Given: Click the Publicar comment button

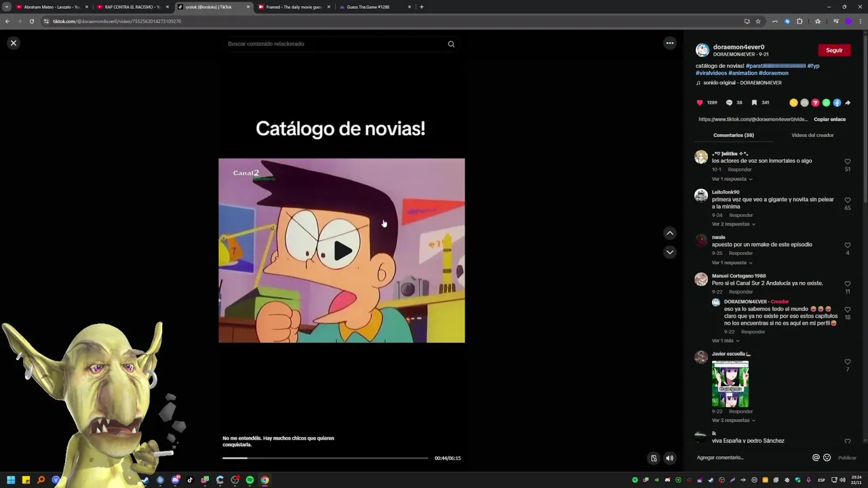Looking at the screenshot, I should click(847, 457).
